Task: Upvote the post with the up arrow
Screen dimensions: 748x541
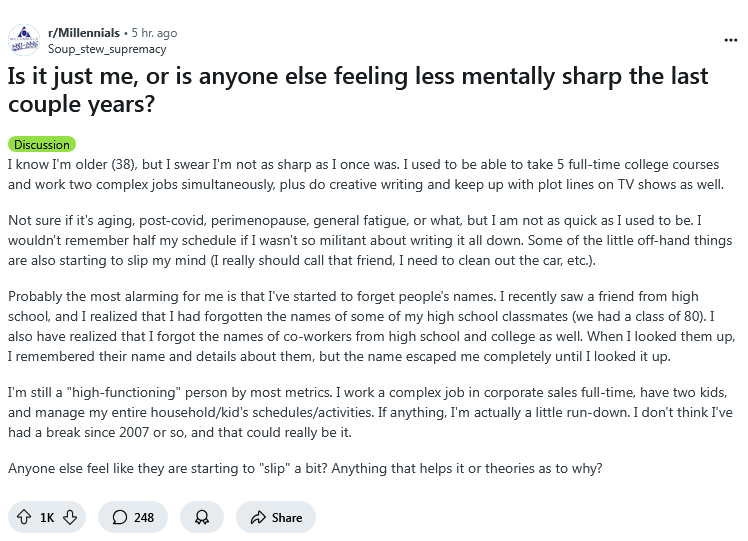Action: click(24, 517)
